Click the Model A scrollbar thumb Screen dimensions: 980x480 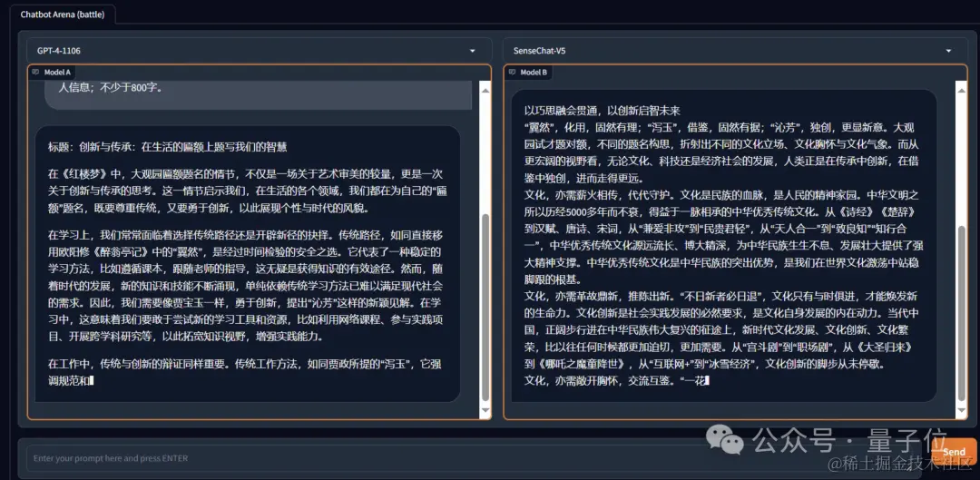(485, 308)
